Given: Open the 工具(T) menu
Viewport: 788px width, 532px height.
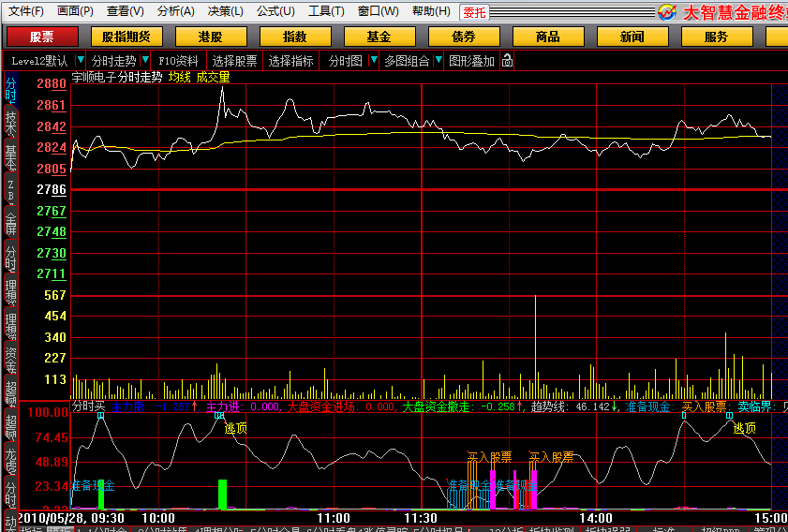Looking at the screenshot, I should pos(326,11).
